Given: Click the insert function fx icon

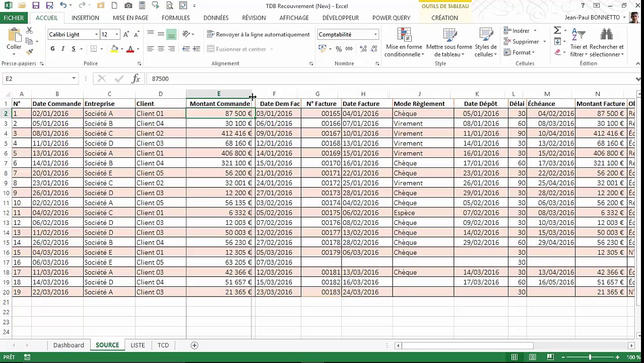Looking at the screenshot, I should click(136, 79).
